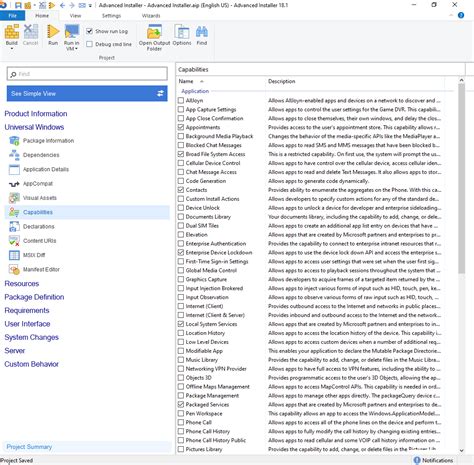Image resolution: width=474 pixels, height=465 pixels.
Task: Click the Cancel build icon
Action: (30, 32)
